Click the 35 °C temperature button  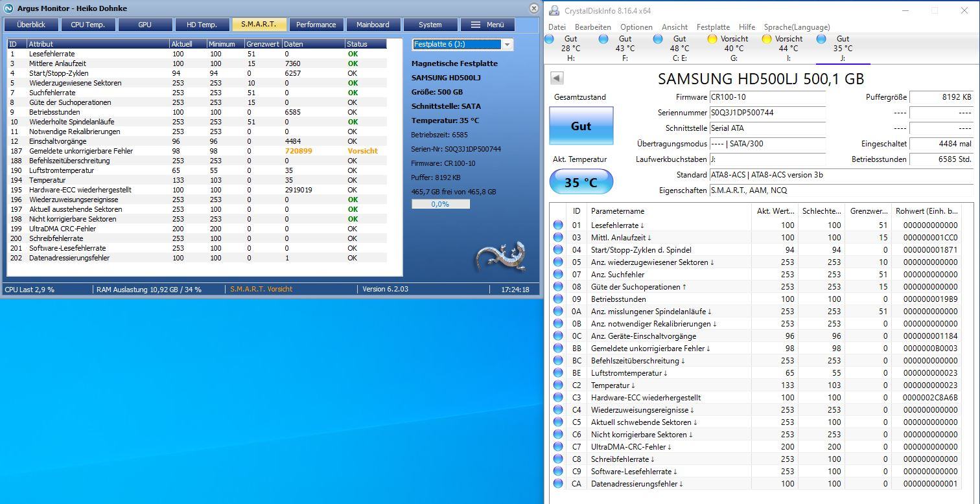(x=581, y=182)
